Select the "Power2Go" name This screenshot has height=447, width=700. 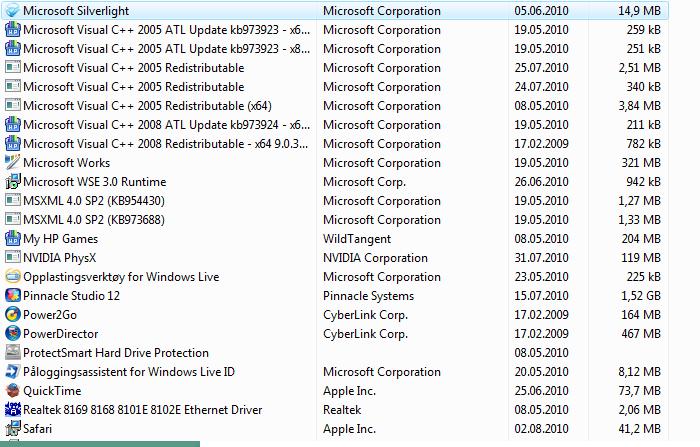[x=50, y=314]
